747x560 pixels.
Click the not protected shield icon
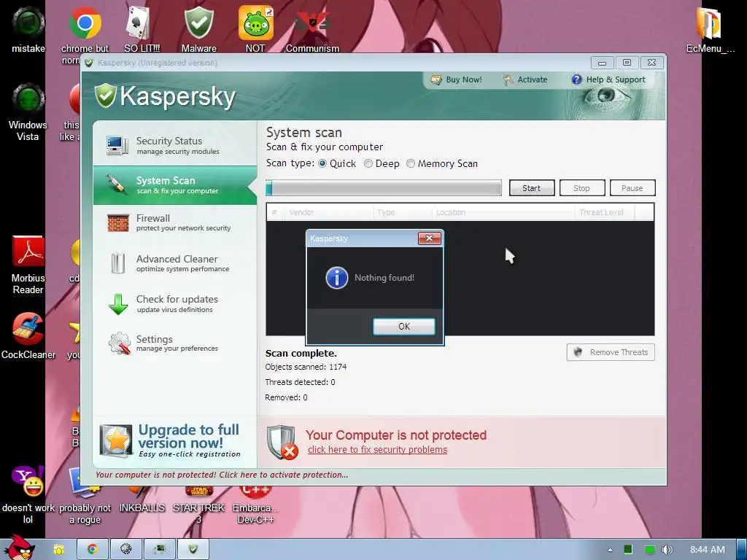[282, 443]
